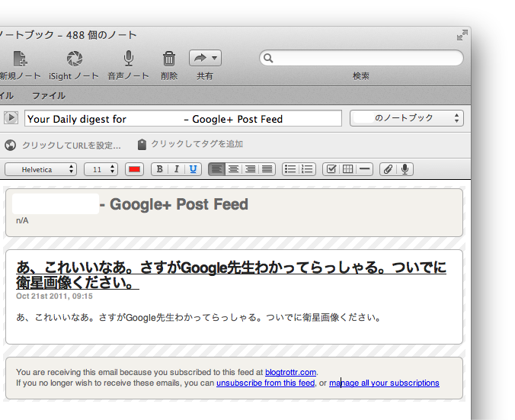
Task: Record audio with formatting bar microphone
Action: tap(405, 169)
